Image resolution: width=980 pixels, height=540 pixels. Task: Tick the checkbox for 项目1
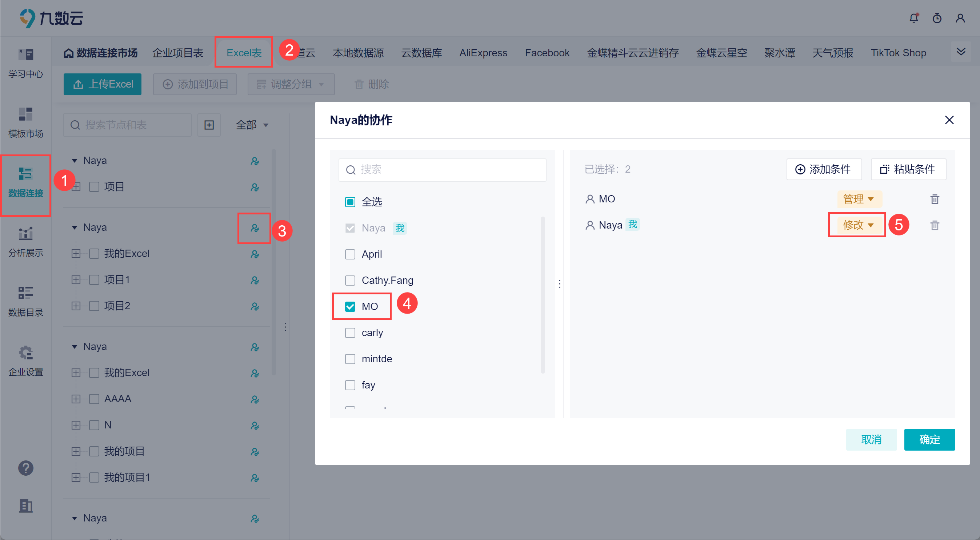(x=94, y=280)
